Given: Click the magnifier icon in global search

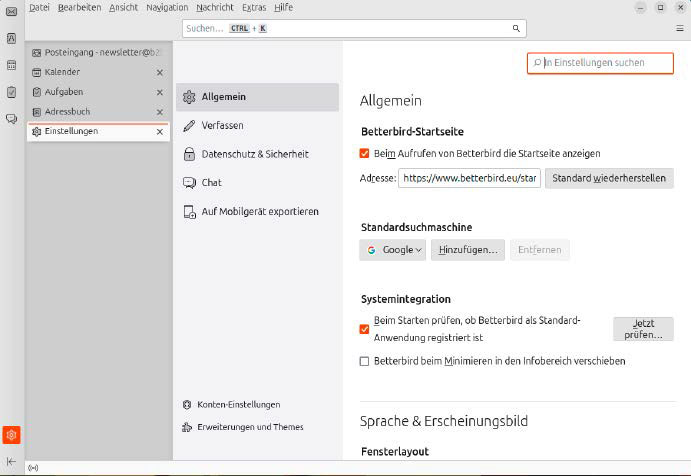Looking at the screenshot, I should (x=516, y=29).
